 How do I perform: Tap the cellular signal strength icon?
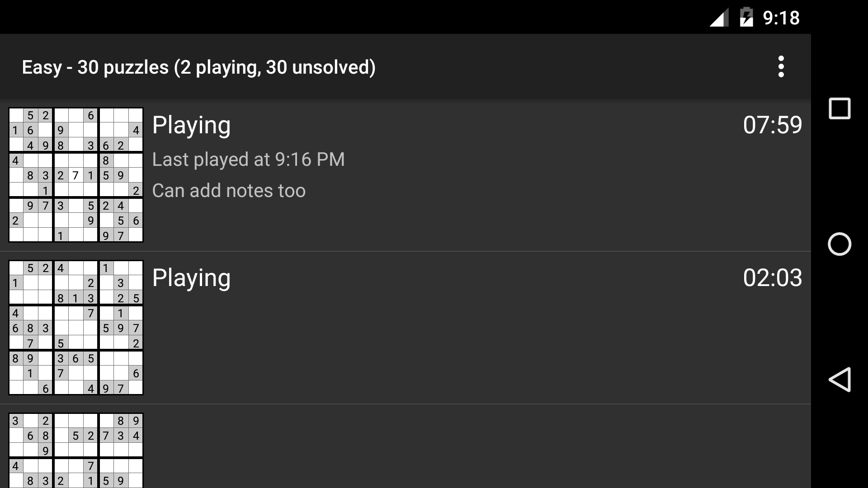[719, 18]
